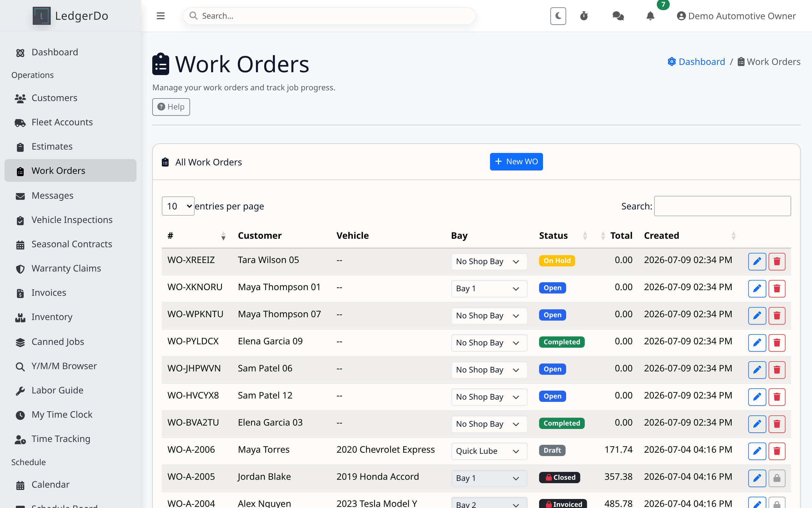
Task: Open bay dropdown for WO-XREEIZ
Action: [x=489, y=261]
